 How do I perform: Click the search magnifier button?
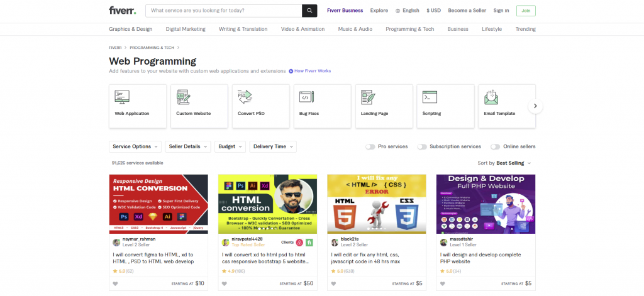(x=309, y=11)
